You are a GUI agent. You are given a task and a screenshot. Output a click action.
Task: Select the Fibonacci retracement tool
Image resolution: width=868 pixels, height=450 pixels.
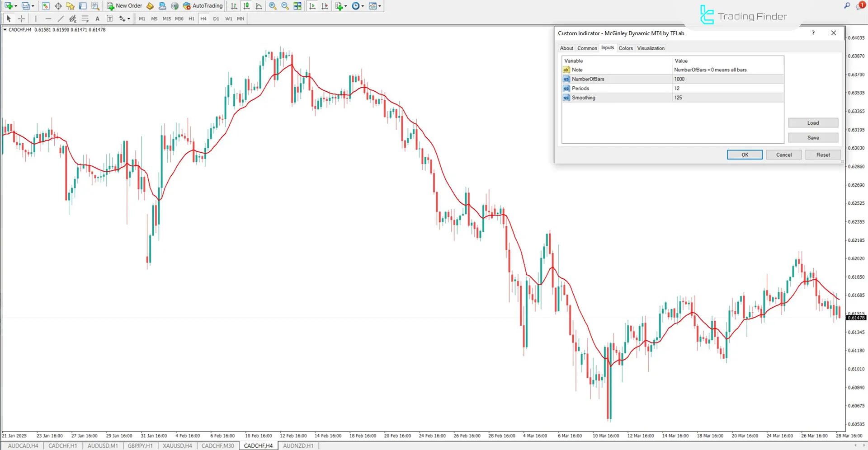coord(85,19)
